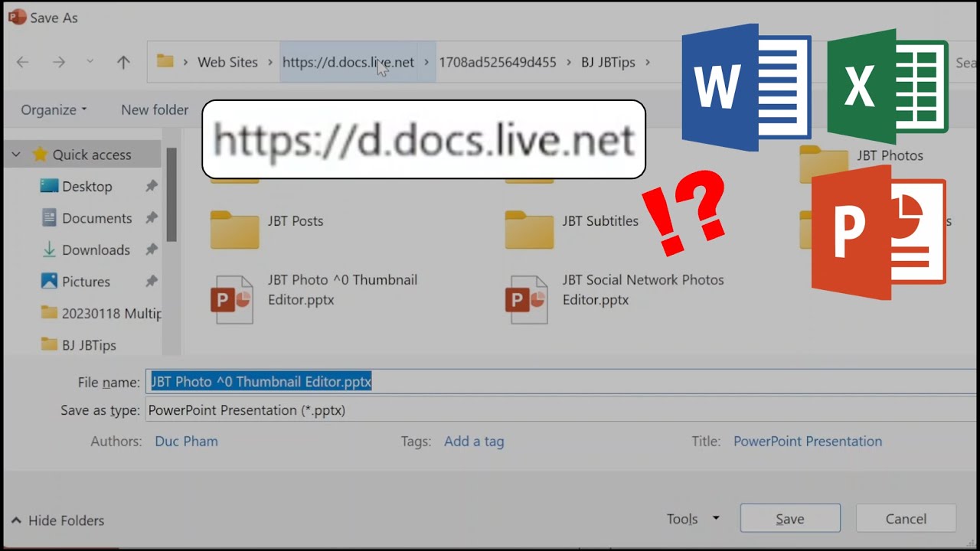Open Pictures in navigation pane
Screen dimensions: 980x551
click(x=86, y=282)
